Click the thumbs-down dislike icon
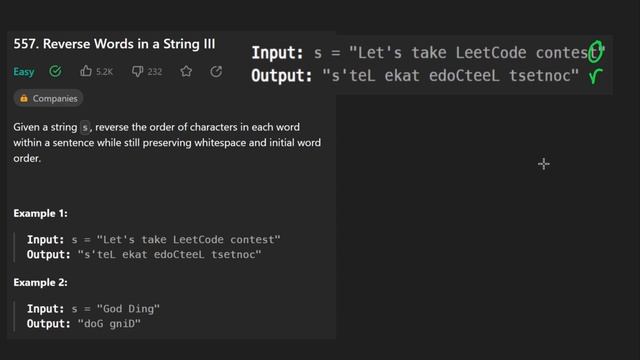 [x=137, y=72]
